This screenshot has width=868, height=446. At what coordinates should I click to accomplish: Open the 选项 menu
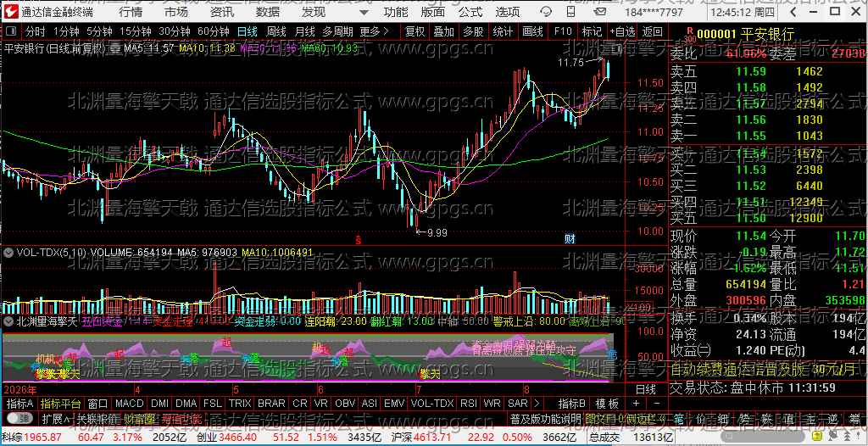click(508, 11)
